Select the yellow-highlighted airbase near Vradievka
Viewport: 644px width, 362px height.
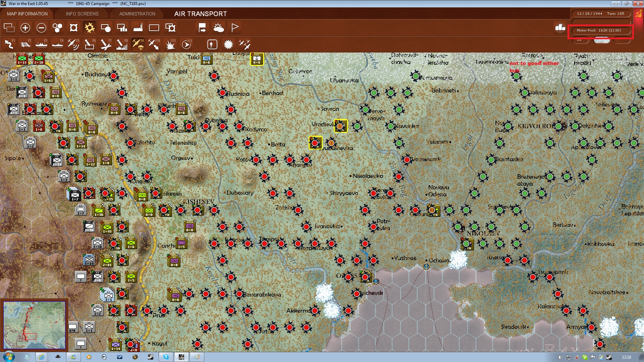click(x=340, y=126)
